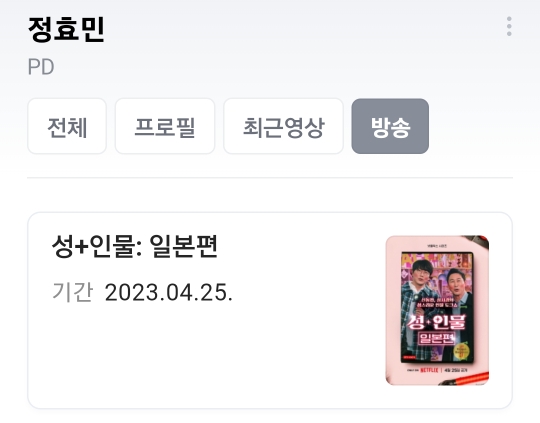The width and height of the screenshot is (540, 423).
Task: Open the 성+인물: 일본편 title link
Action: point(135,246)
